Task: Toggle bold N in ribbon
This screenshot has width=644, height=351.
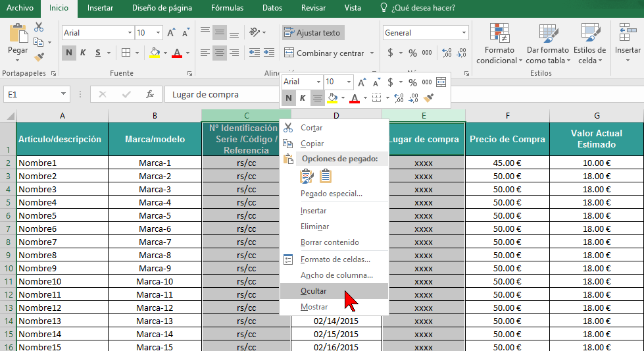Action: point(68,53)
